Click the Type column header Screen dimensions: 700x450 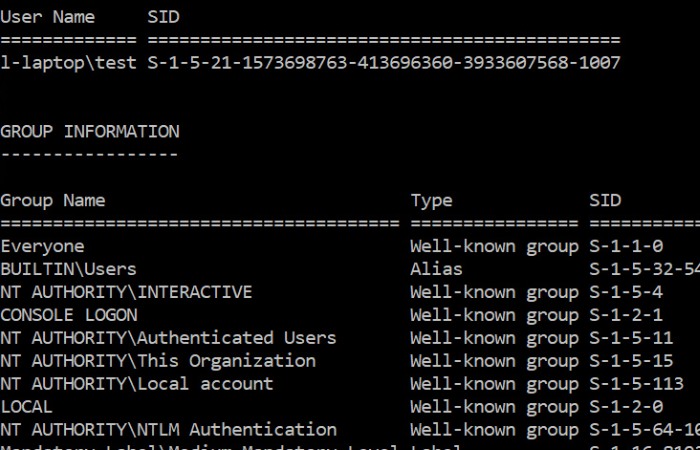click(x=431, y=201)
